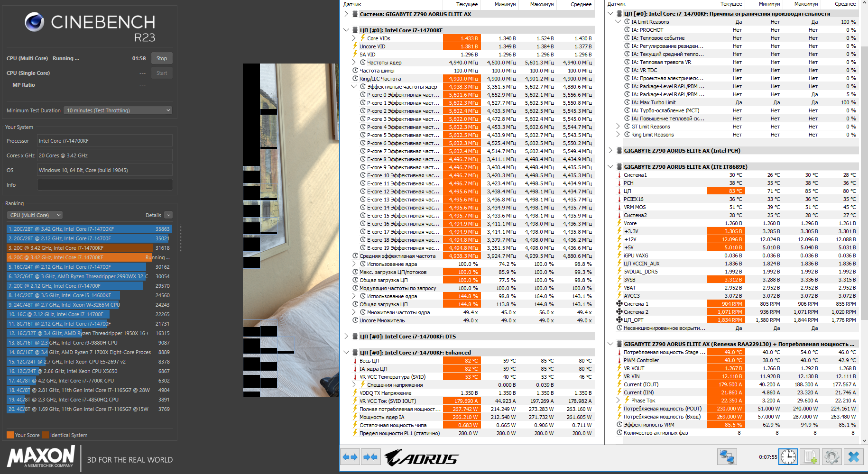
Task: Start logging with the sheet-plus icon
Action: [x=810, y=457]
